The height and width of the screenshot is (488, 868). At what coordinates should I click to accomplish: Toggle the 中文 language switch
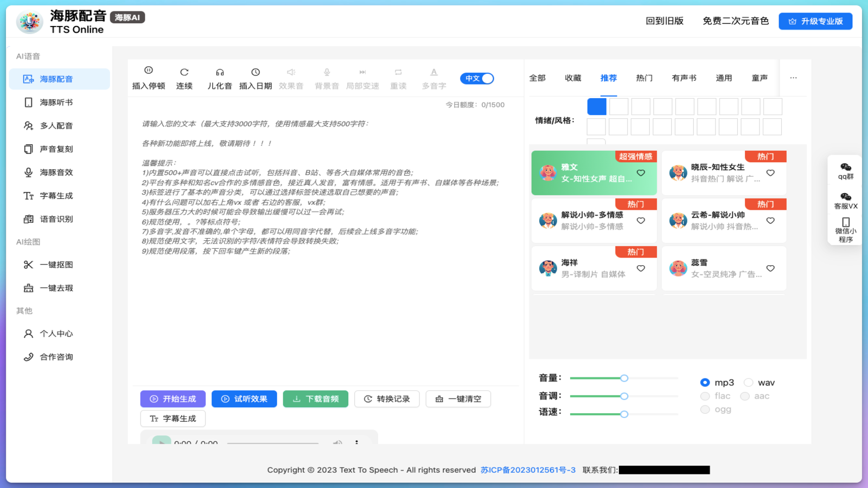pyautogui.click(x=477, y=79)
